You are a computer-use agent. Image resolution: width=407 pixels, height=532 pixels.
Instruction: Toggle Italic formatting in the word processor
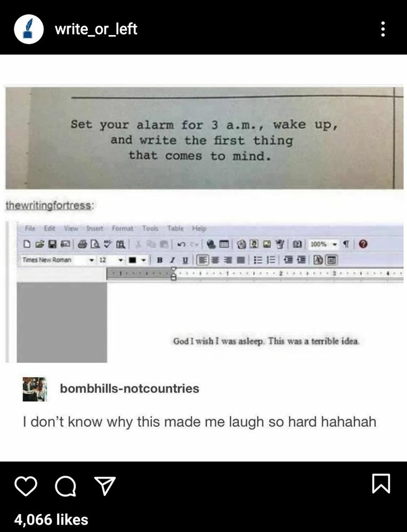click(x=172, y=260)
